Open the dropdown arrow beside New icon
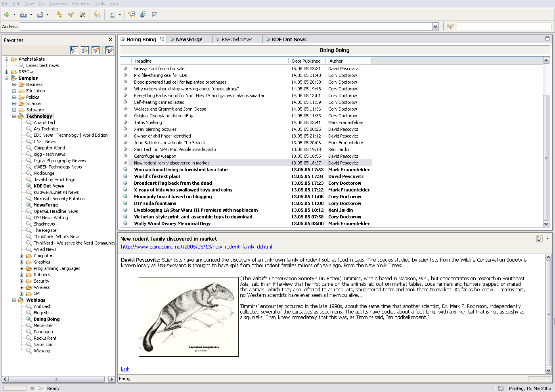The image size is (555, 392). click(x=14, y=15)
